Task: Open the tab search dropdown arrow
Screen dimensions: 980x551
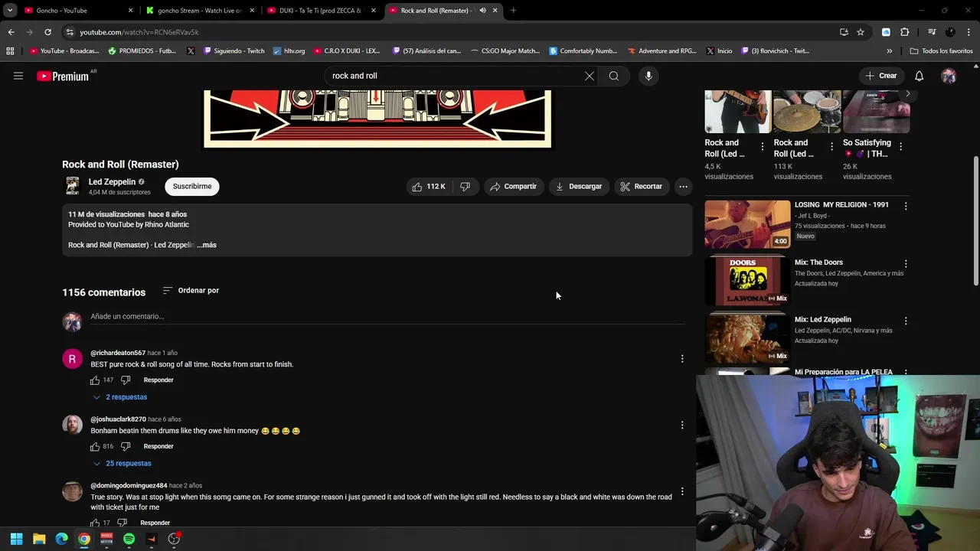Action: [10, 11]
